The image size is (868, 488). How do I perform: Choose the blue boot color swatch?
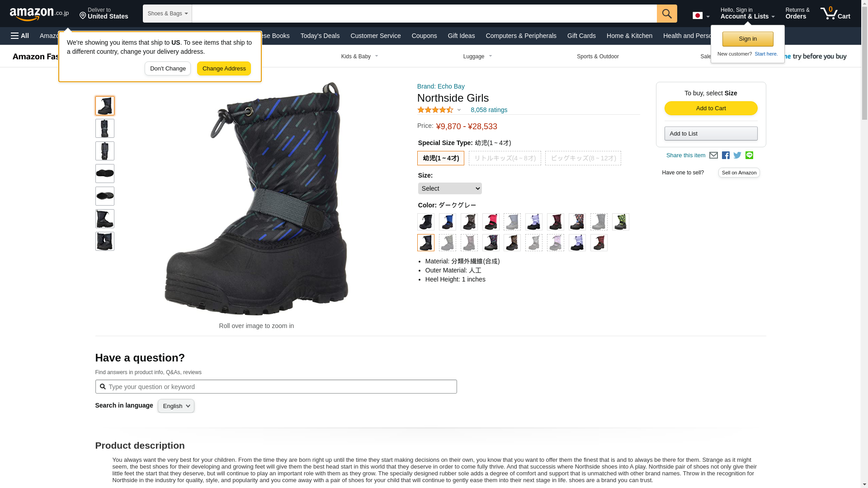pyautogui.click(x=447, y=222)
